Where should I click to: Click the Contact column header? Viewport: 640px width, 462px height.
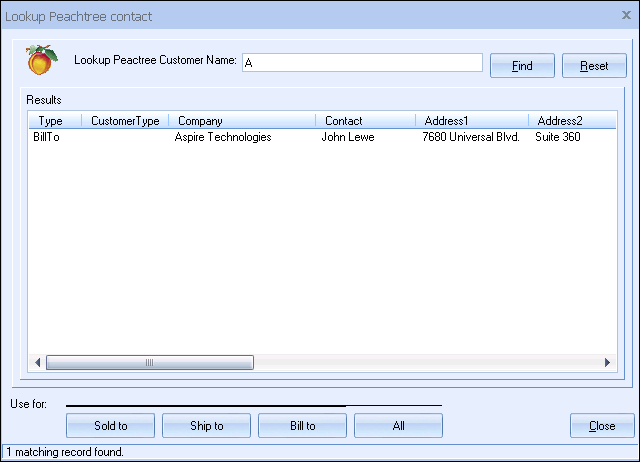click(365, 121)
